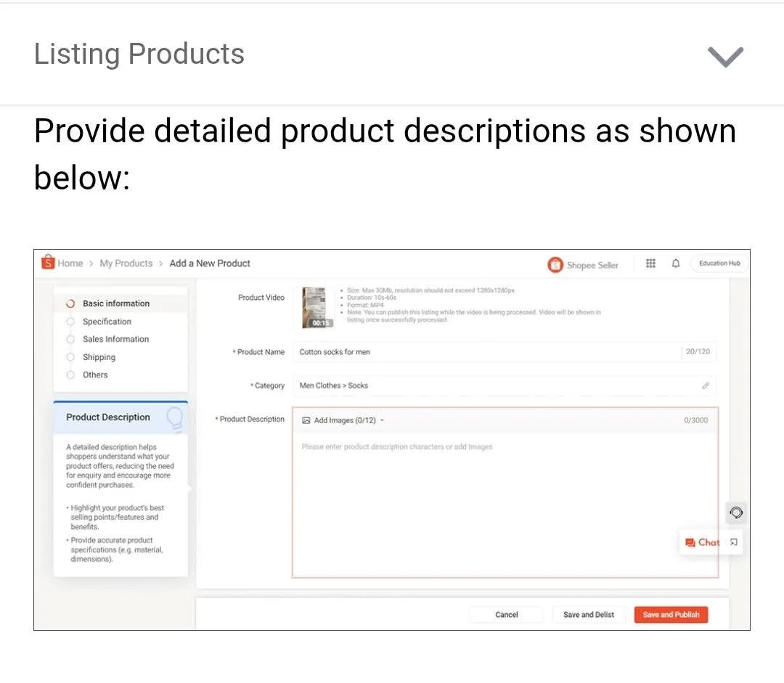
Task: Open the notifications bell icon
Action: click(x=675, y=263)
